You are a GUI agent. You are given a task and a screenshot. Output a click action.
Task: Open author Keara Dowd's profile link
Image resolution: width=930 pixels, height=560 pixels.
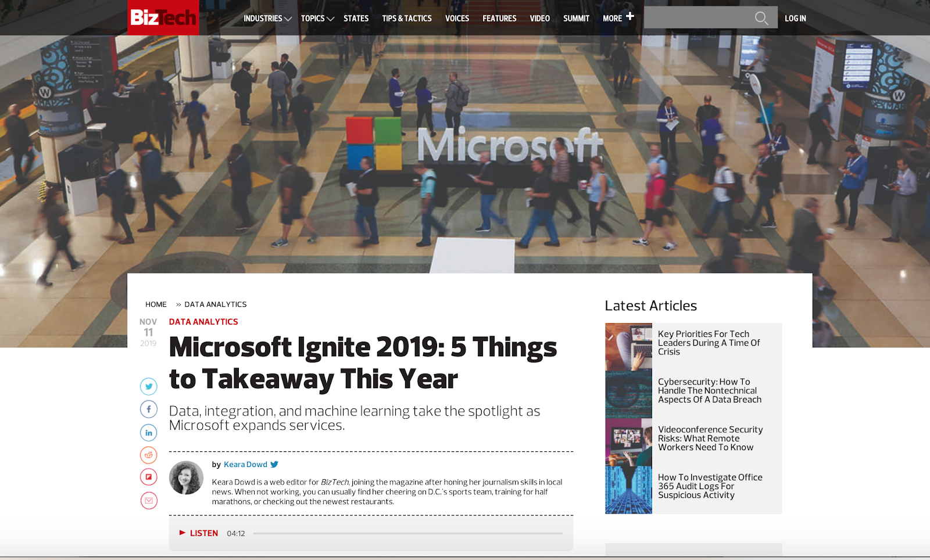[245, 464]
